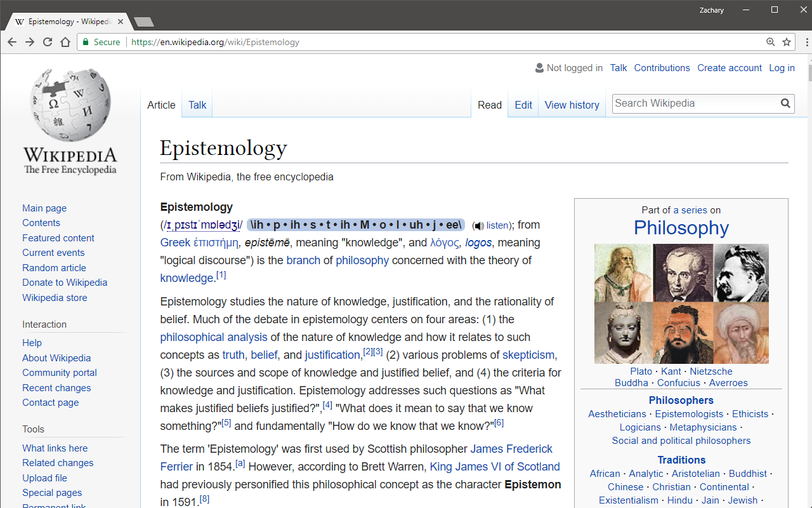Screen dimensions: 812x508
Task: Click the Nietzsche portrait thumbnail
Action: 741,272
